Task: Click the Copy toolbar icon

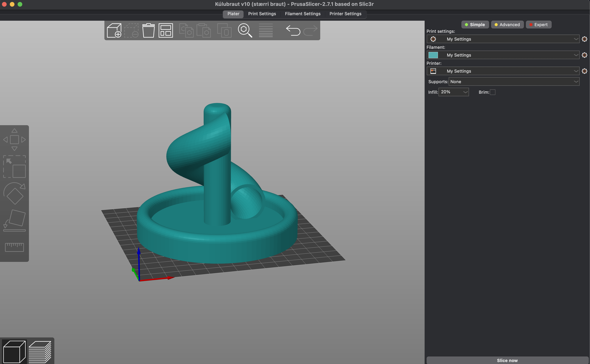Action: (186, 31)
